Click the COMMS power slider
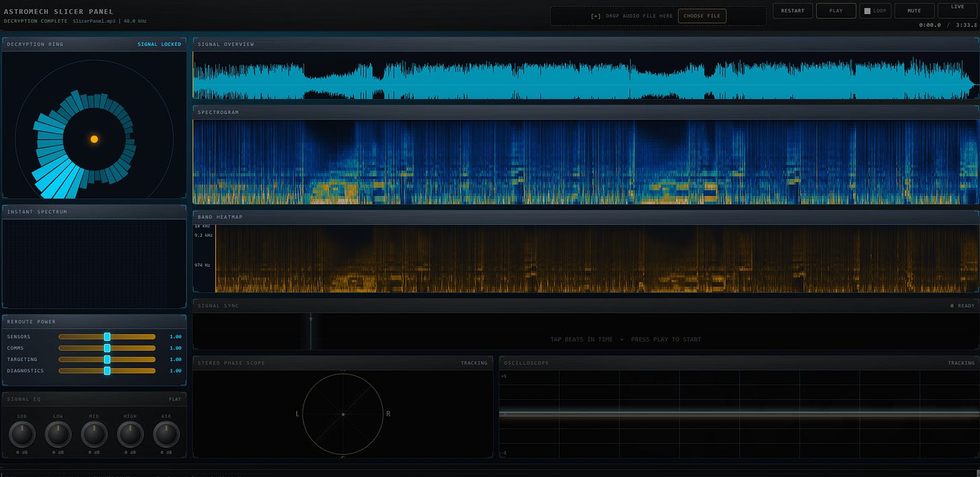980x477 pixels. tap(107, 348)
